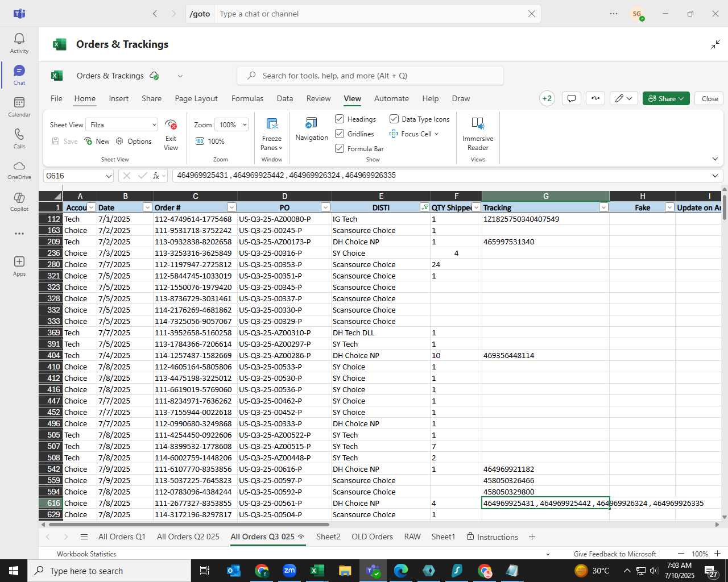
Task: Open Zoom app in the taskbar
Action: click(x=289, y=571)
